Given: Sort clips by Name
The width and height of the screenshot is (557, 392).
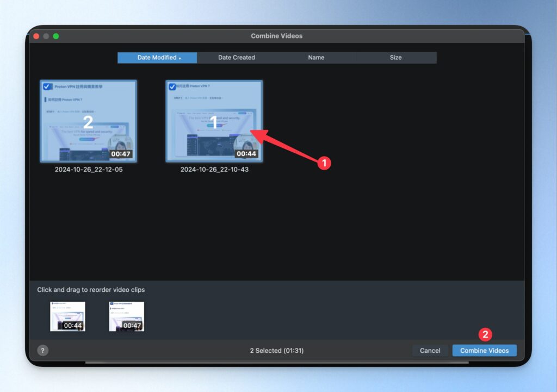Looking at the screenshot, I should (316, 58).
